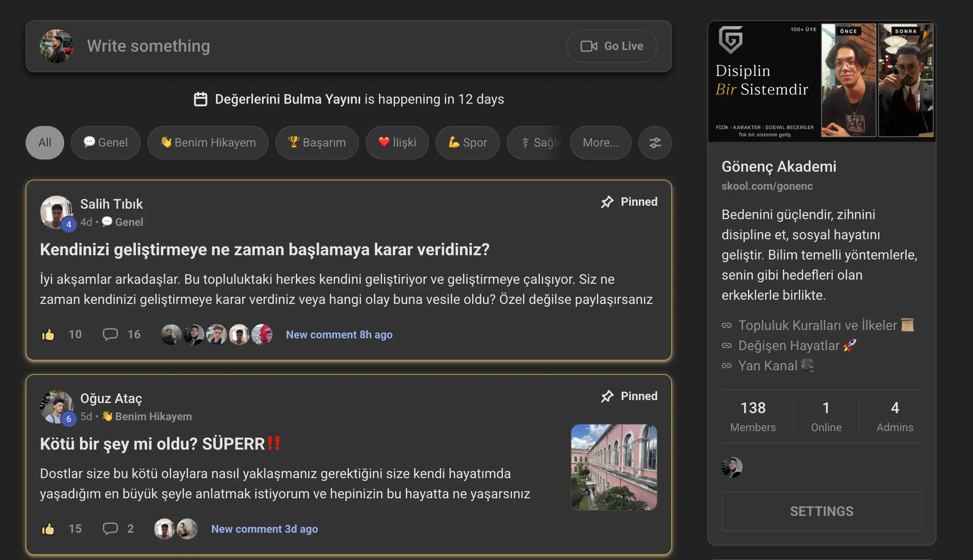Open comments icon on Oğuz Ataç's post
This screenshot has height=560, width=973.
110,529
